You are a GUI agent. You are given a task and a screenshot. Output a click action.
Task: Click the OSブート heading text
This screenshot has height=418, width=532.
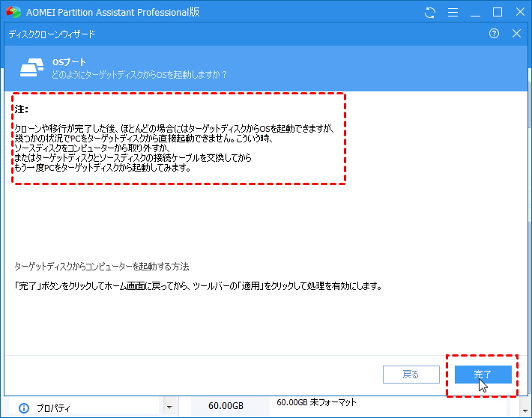(x=69, y=62)
